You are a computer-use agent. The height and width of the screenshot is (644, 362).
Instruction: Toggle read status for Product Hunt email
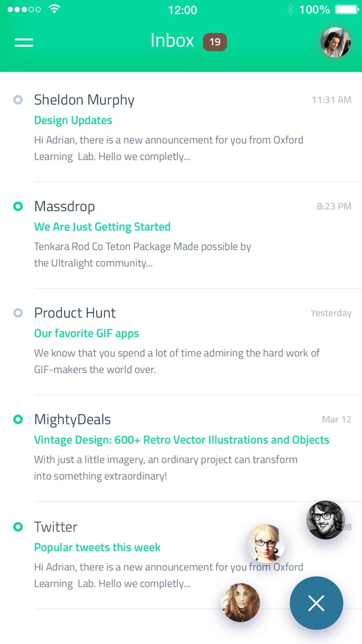[18, 313]
